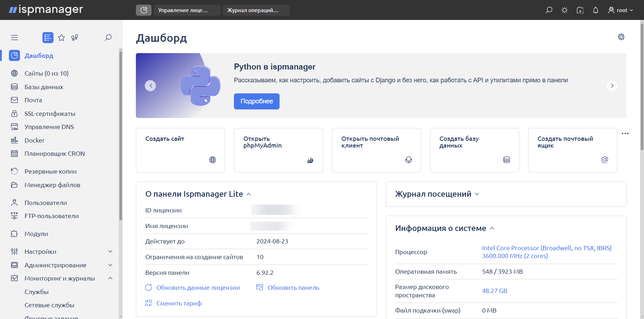Show next banner slide
This screenshot has width=644, height=319.
612,86
